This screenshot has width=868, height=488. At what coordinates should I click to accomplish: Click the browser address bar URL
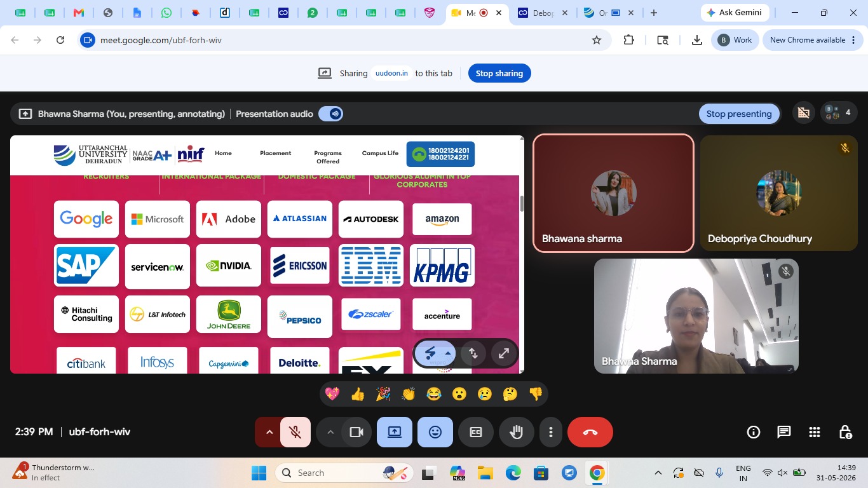(x=161, y=40)
